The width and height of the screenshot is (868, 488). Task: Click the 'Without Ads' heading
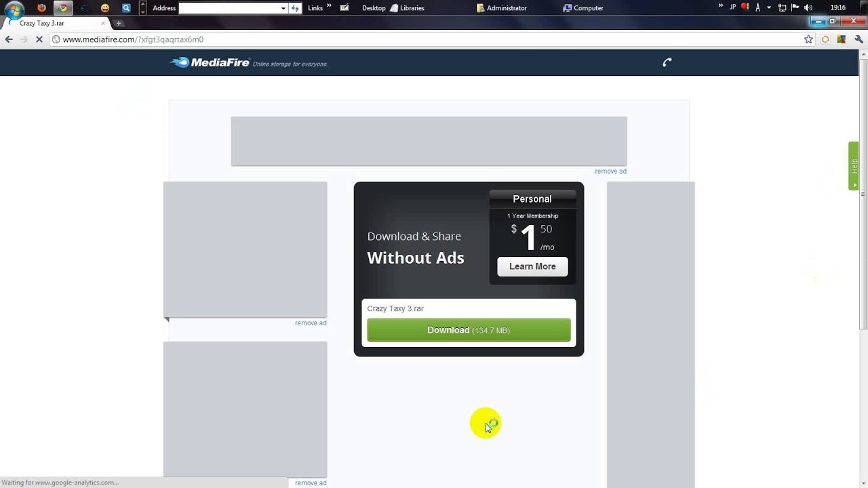click(416, 258)
